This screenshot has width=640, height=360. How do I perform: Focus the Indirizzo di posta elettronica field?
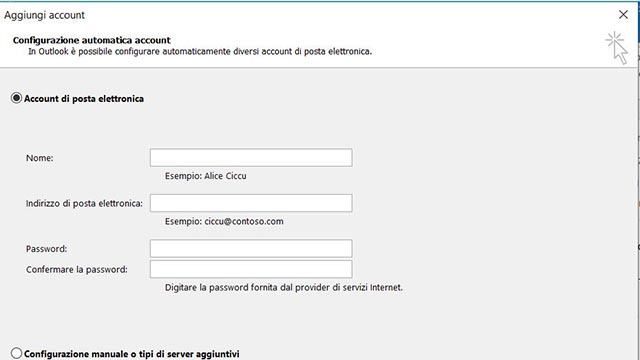coord(251,203)
